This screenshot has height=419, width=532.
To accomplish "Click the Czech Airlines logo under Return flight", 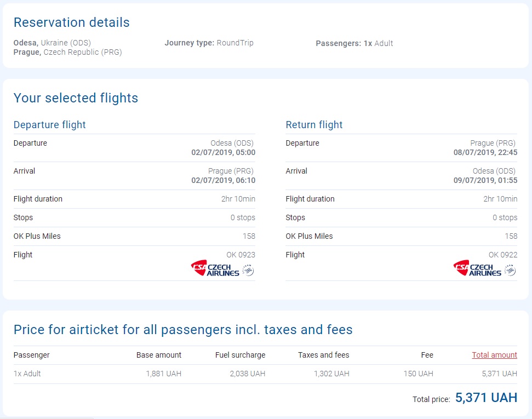I will 477,268.
